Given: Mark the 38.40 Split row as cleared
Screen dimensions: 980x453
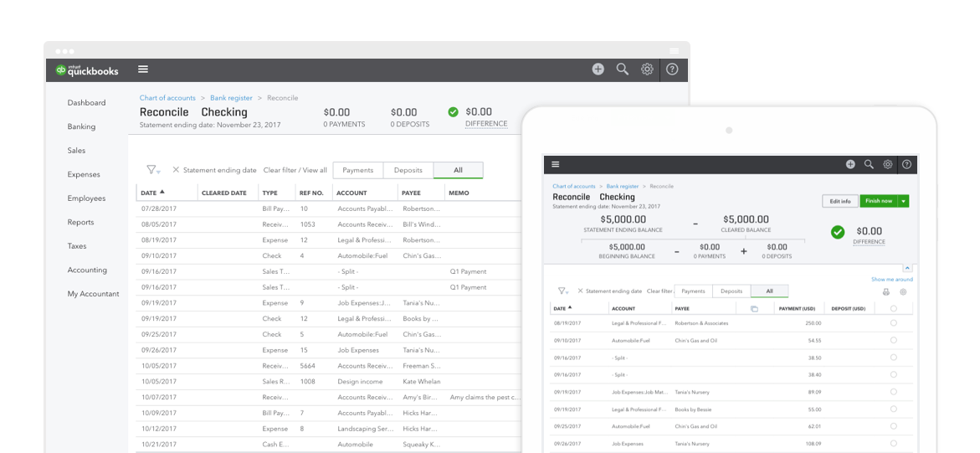Looking at the screenshot, I should click(893, 375).
